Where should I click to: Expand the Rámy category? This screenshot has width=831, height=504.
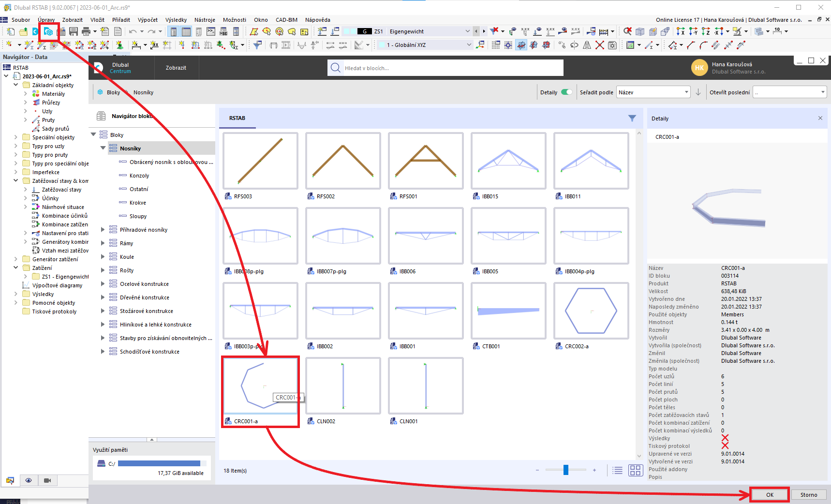pos(103,243)
